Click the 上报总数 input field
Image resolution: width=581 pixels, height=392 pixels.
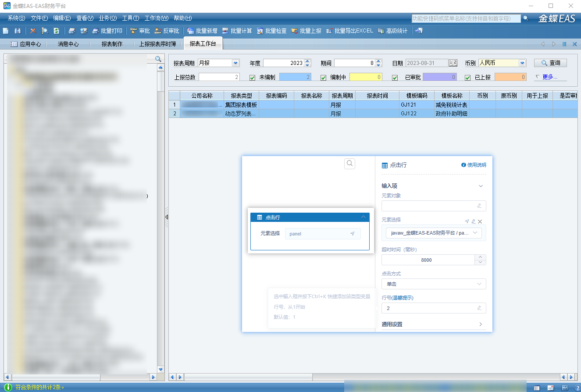[219, 77]
